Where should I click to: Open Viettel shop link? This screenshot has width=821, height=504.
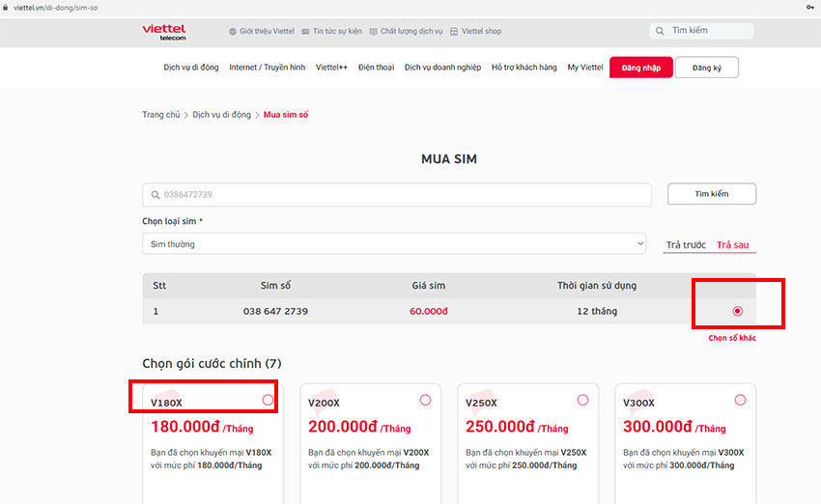[481, 32]
